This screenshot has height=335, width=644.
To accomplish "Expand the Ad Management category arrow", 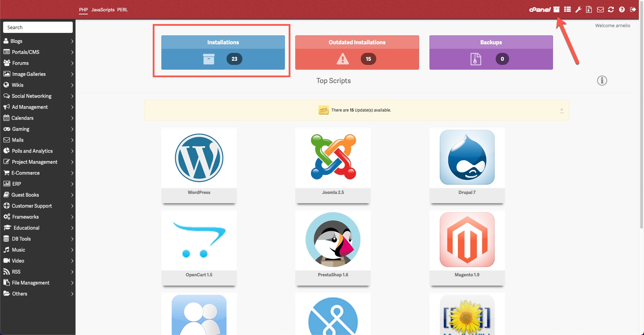I will pyautogui.click(x=72, y=107).
